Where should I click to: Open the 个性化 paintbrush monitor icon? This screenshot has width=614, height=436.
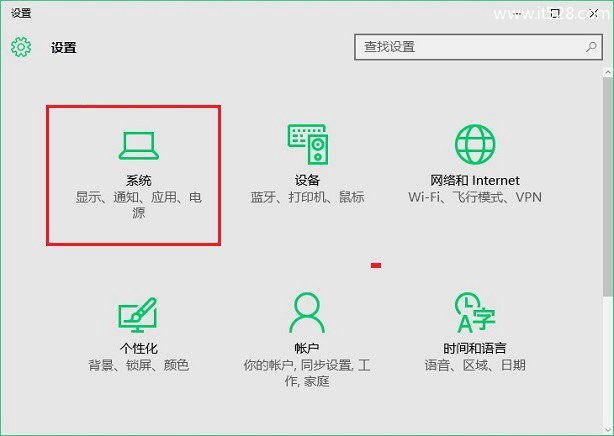point(138,314)
